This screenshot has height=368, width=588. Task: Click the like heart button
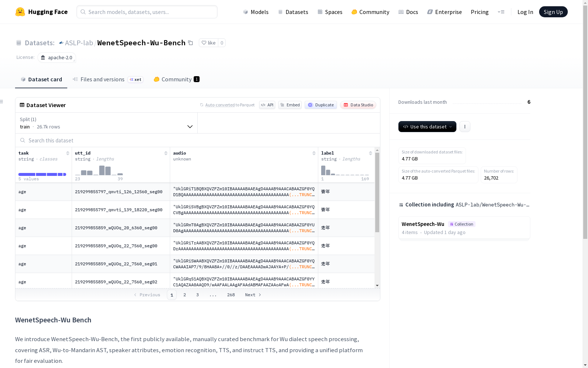coord(208,43)
